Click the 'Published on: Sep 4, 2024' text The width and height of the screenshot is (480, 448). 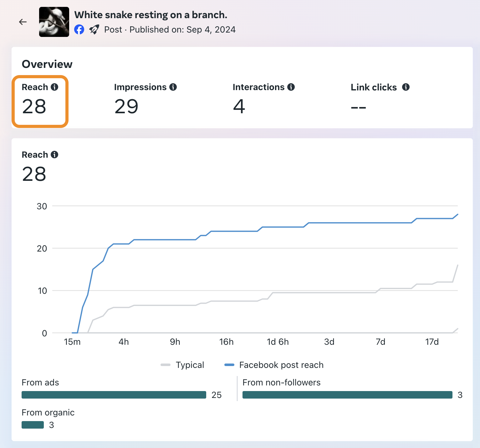click(182, 30)
